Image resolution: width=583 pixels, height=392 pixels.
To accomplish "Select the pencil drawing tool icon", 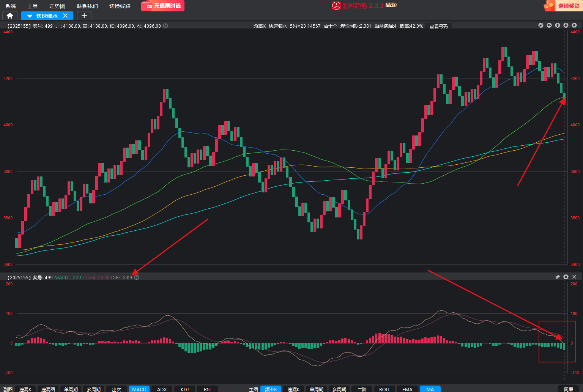I will click(541, 25).
